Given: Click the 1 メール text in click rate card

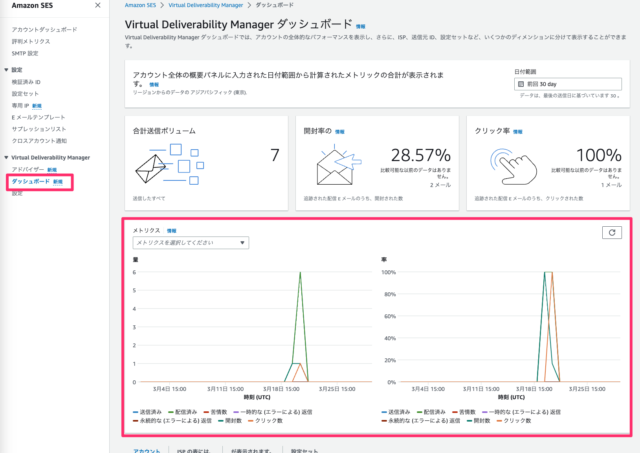Looking at the screenshot, I should click(x=611, y=185).
